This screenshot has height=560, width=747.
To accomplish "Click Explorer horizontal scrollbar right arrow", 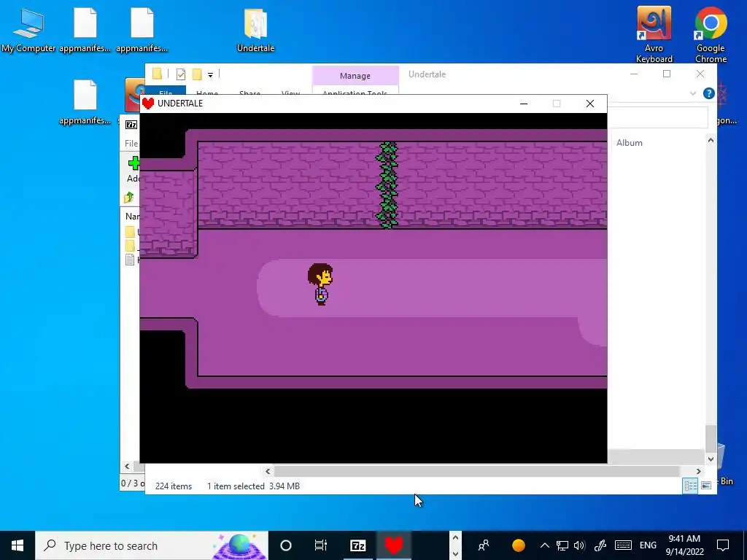I will 698,472.
